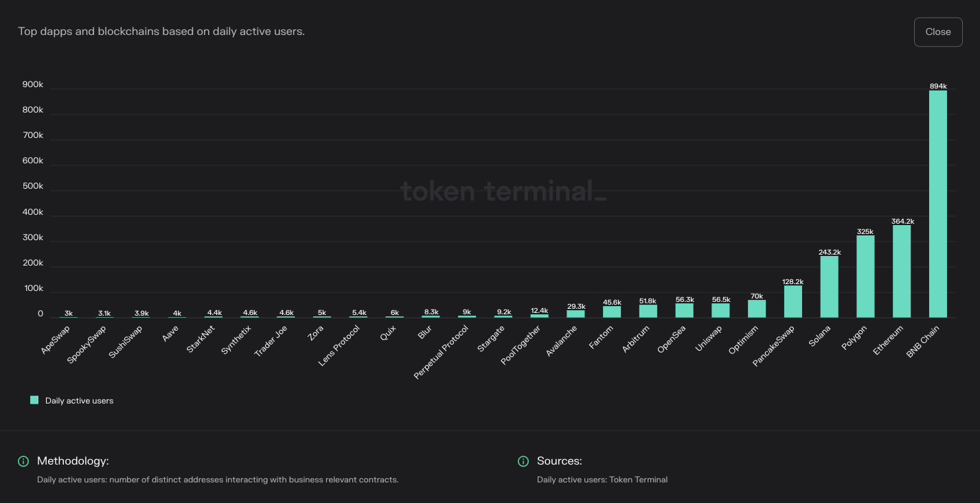The height and width of the screenshot is (503, 980).
Task: Click the Methodology heading
Action: (x=73, y=461)
